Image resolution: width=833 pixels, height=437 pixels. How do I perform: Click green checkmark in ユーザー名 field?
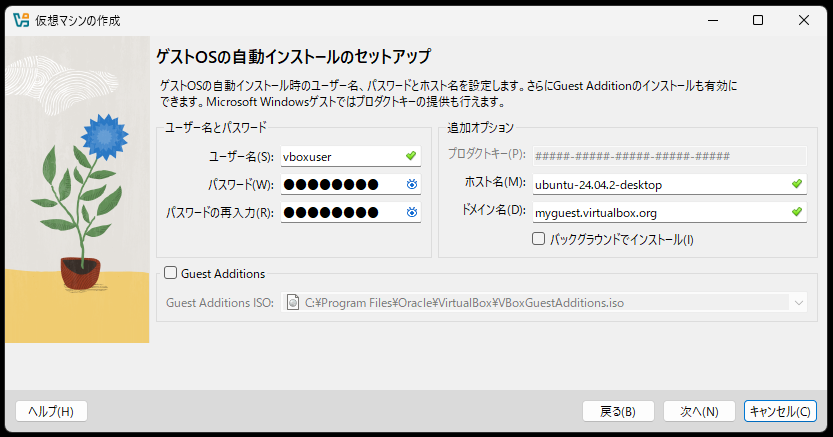(x=411, y=156)
